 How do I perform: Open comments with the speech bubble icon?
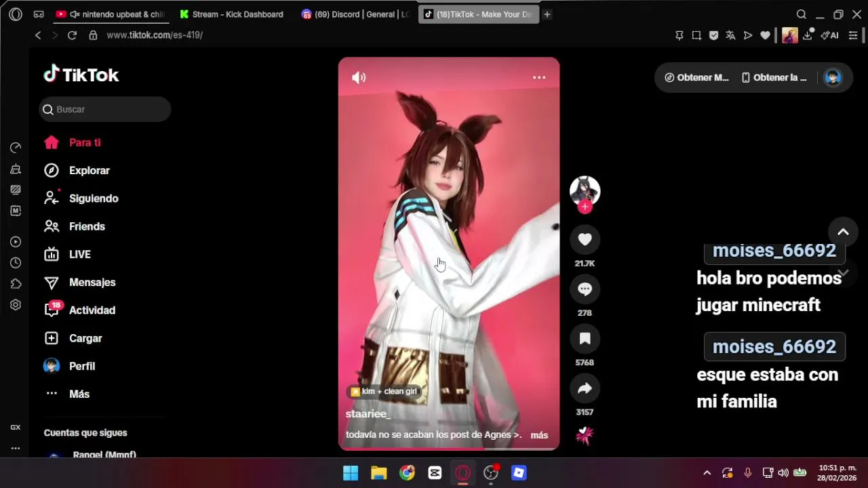click(585, 289)
